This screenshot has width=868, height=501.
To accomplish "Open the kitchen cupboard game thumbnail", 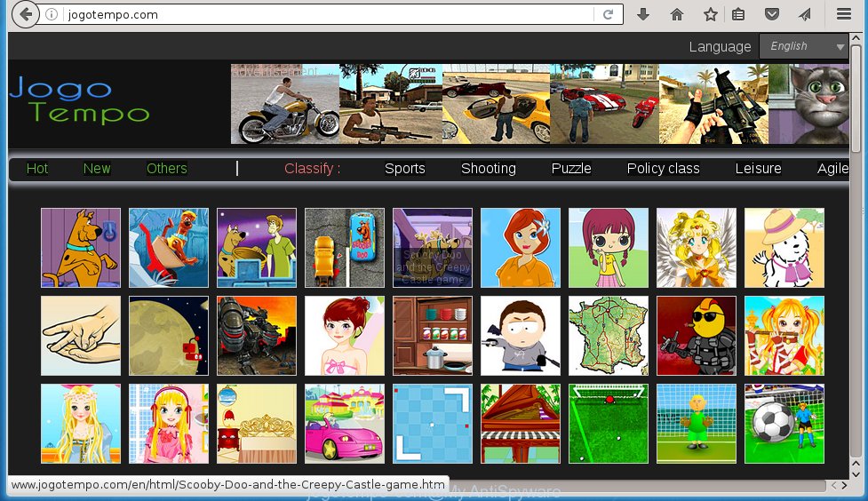I will click(433, 336).
